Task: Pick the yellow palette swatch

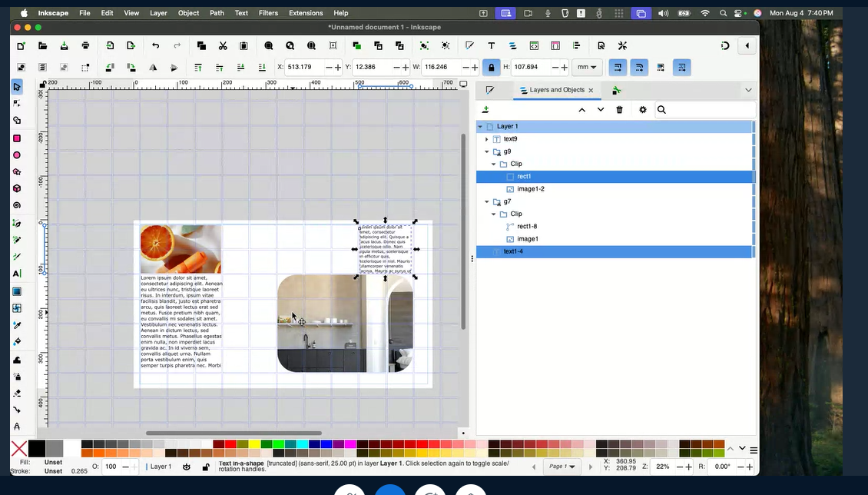Action: pos(255,444)
